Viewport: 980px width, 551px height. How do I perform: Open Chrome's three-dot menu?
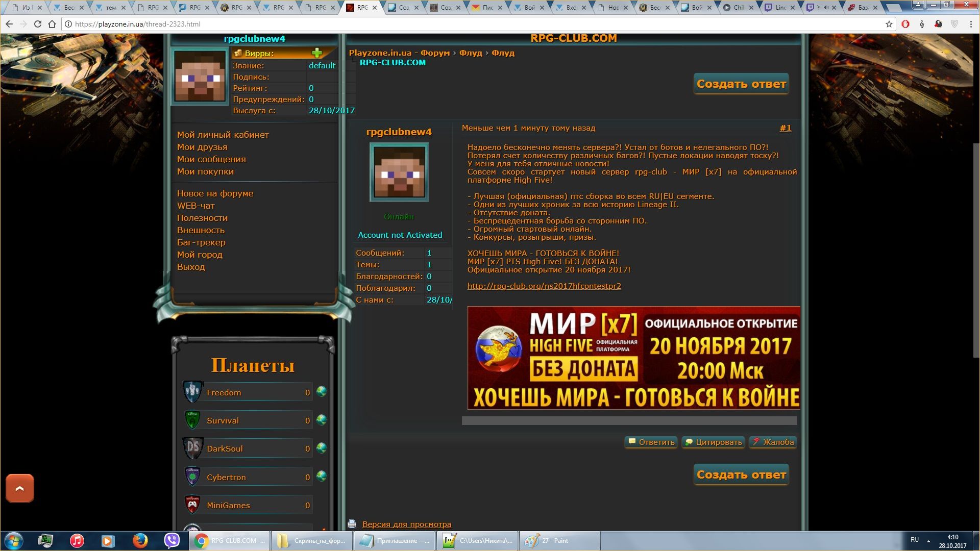click(x=971, y=24)
